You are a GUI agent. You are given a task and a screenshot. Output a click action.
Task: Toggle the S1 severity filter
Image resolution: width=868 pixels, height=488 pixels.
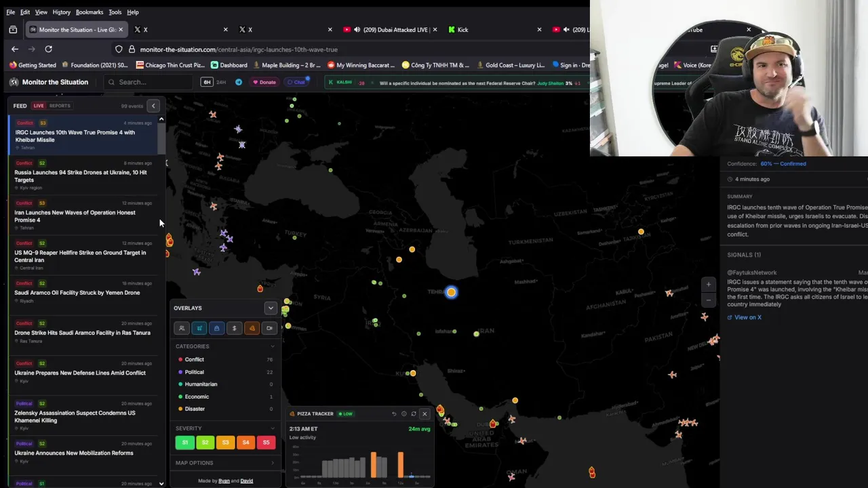pos(184,443)
